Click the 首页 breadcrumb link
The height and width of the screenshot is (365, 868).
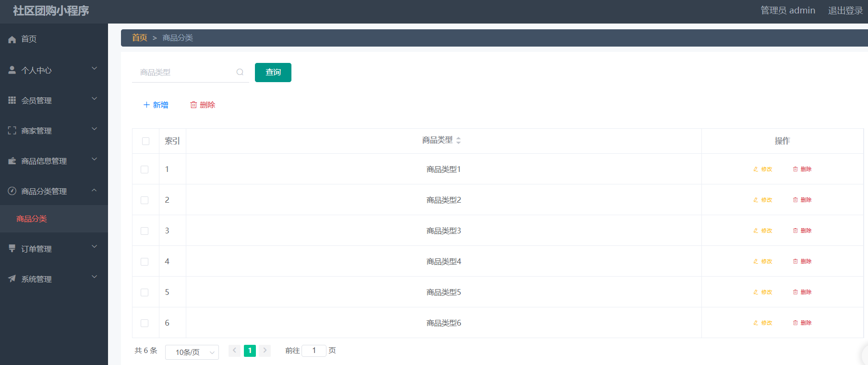click(140, 37)
